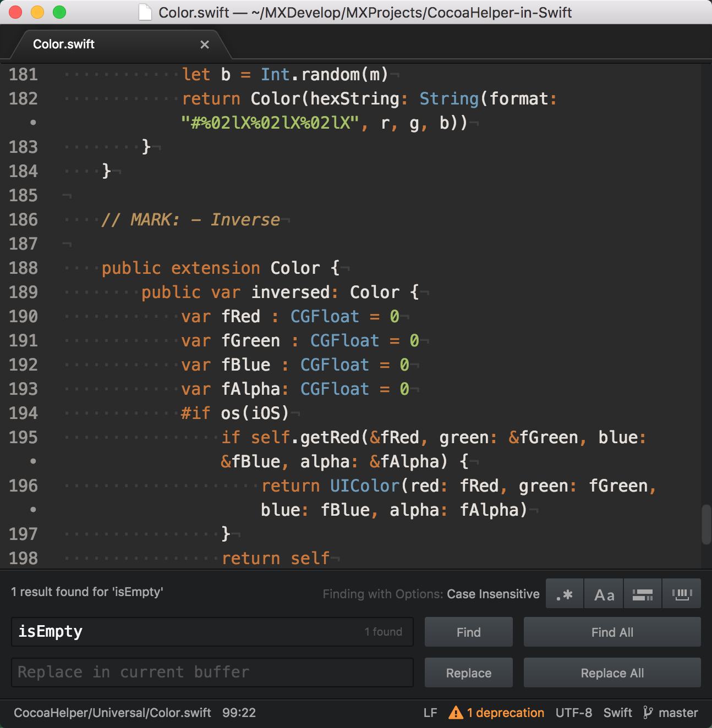Click the CocoaHelper/Universal/Color.swift file path
The height and width of the screenshot is (728, 712).
click(x=112, y=713)
